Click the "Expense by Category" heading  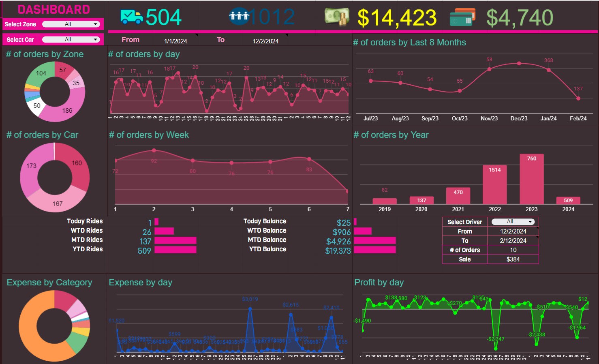tap(49, 283)
